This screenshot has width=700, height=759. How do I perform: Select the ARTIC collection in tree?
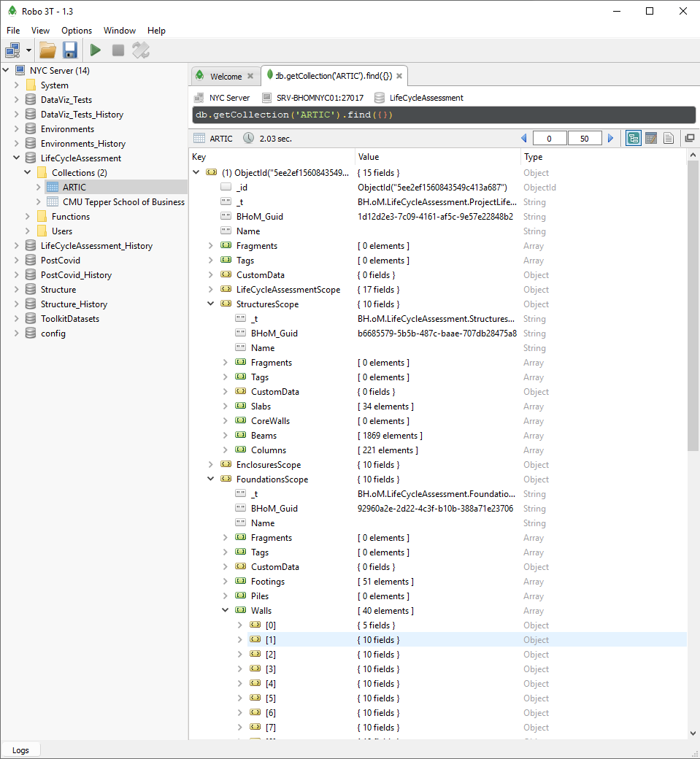pyautogui.click(x=74, y=188)
